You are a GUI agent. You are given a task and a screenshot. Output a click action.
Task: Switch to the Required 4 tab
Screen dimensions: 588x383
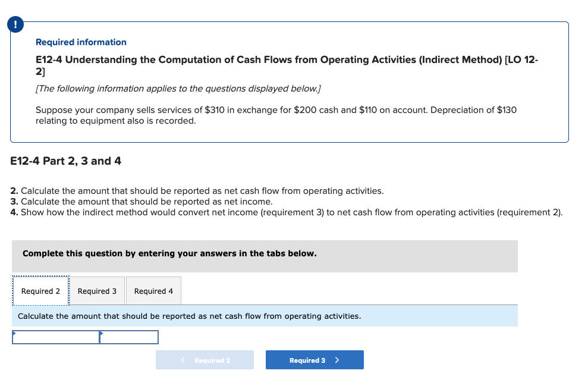coord(153,291)
